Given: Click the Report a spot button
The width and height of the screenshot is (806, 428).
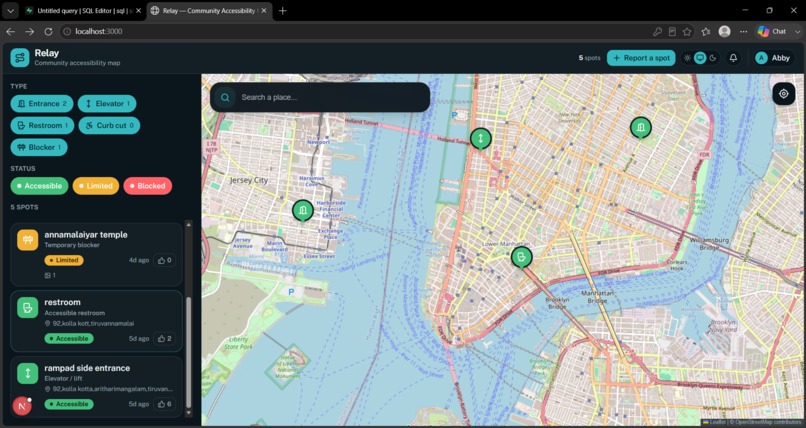Looking at the screenshot, I should pyautogui.click(x=641, y=58).
